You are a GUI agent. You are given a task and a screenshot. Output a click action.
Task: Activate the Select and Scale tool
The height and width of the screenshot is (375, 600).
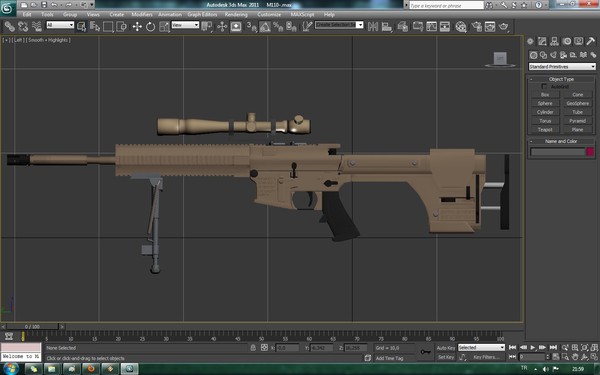(164, 26)
